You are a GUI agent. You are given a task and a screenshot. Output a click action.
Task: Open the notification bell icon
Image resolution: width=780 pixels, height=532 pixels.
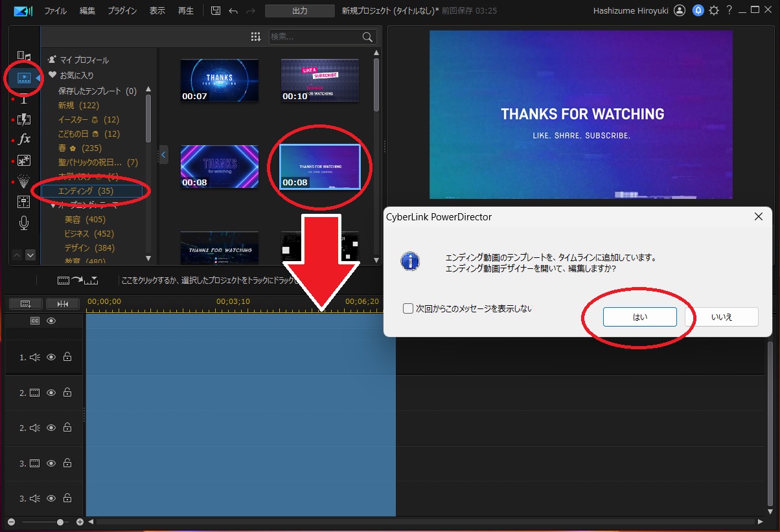click(x=698, y=10)
